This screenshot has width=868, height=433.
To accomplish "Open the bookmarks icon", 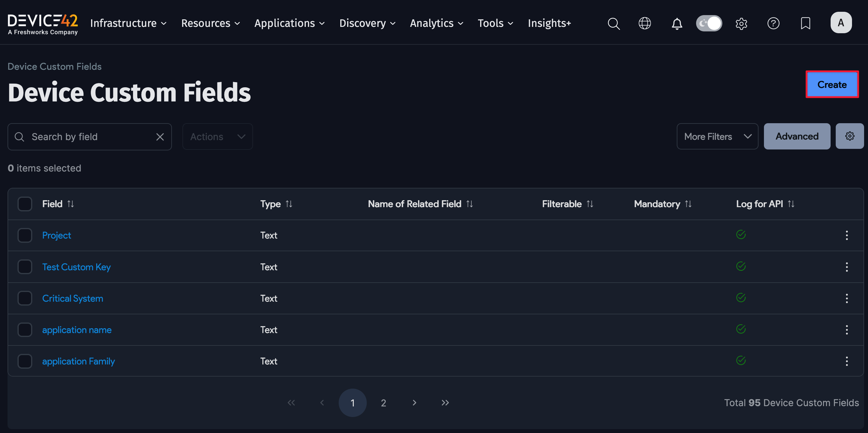I will (805, 23).
